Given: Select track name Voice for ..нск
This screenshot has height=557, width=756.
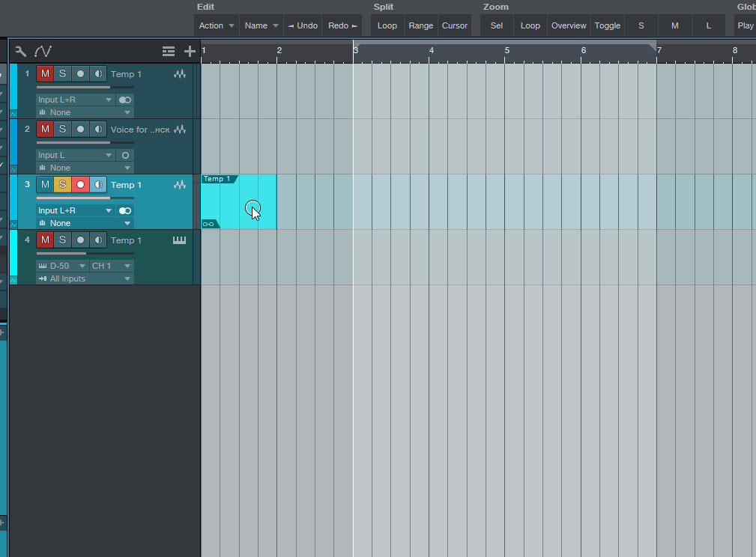Looking at the screenshot, I should (140, 130).
